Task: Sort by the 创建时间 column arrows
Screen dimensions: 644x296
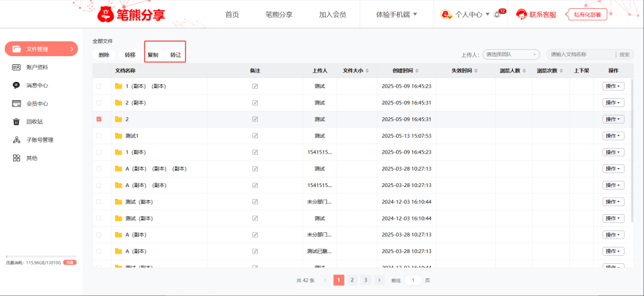Action: [416, 71]
